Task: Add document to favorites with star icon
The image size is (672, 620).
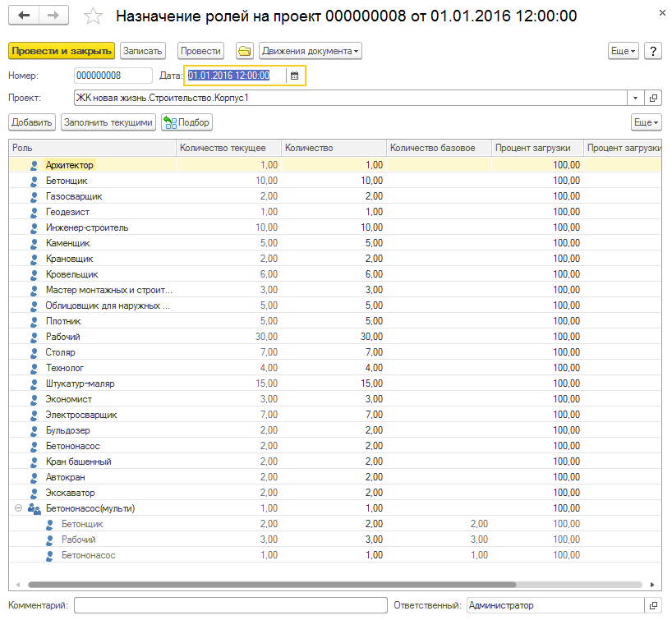Action: coord(93,16)
